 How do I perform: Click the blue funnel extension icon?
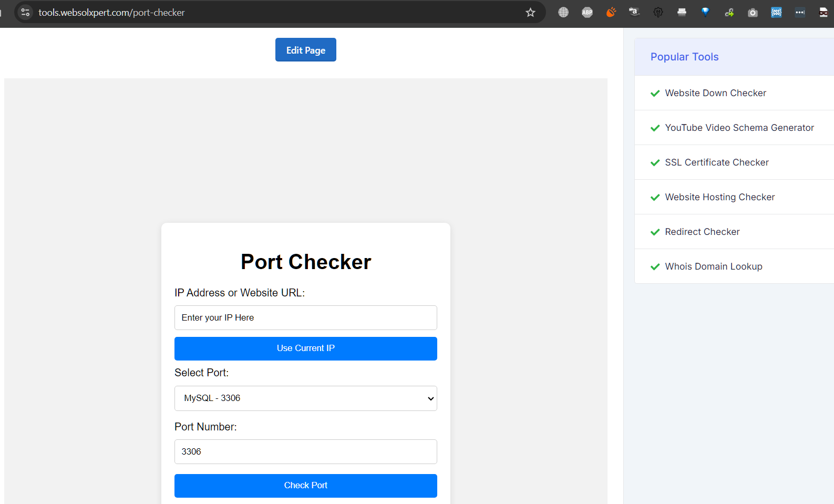point(705,13)
